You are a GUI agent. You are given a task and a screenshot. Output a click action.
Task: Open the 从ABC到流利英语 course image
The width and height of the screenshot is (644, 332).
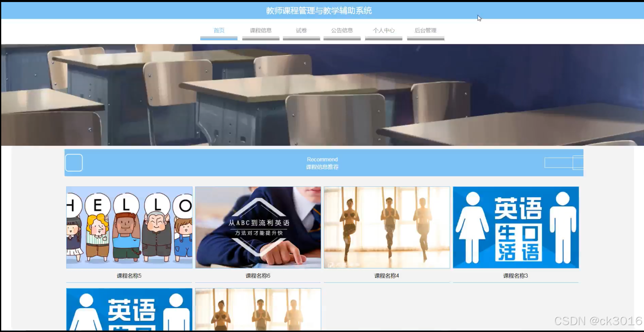coord(258,227)
